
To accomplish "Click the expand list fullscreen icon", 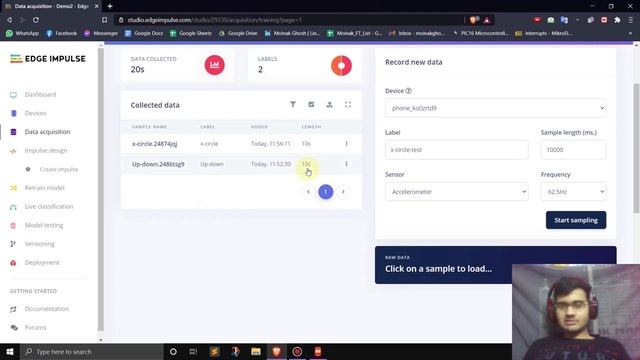I will [348, 104].
